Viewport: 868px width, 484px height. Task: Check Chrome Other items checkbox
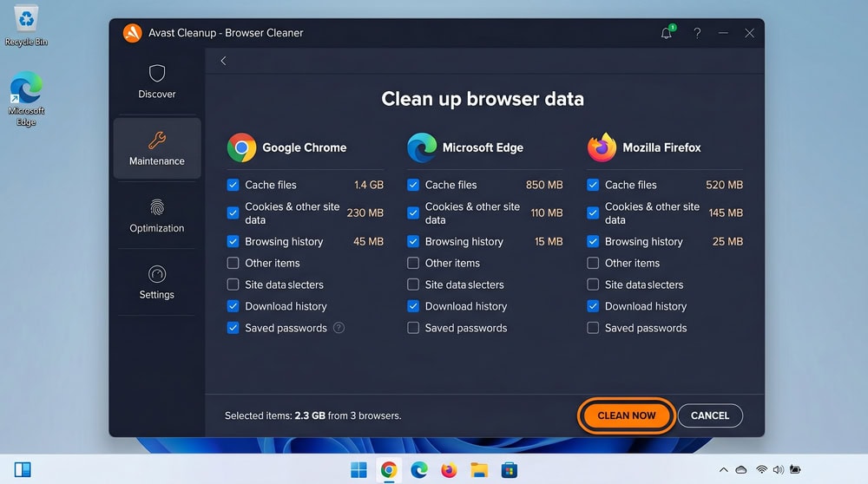pyautogui.click(x=233, y=263)
